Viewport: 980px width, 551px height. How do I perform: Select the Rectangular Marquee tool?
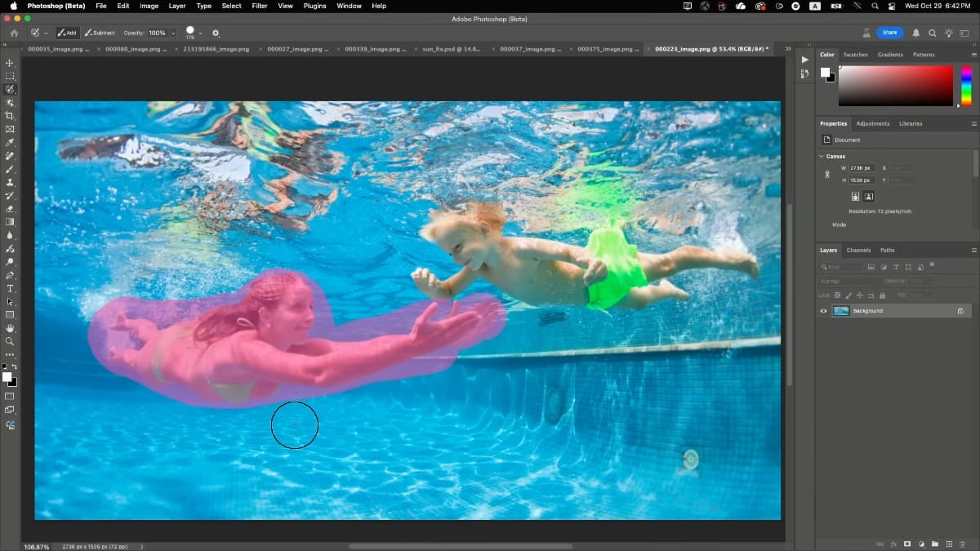pos(10,76)
